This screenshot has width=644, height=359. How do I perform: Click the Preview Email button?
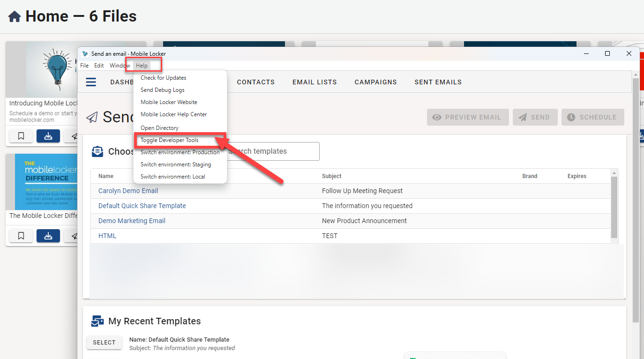coord(468,117)
